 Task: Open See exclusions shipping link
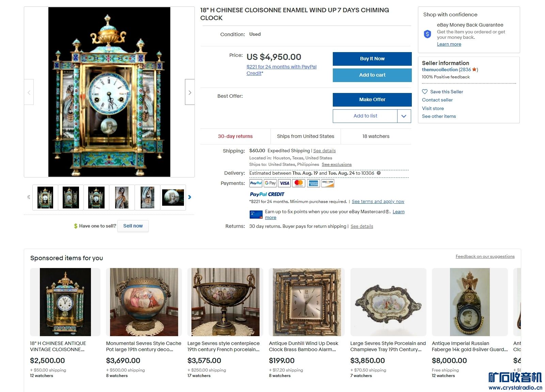coord(337,164)
